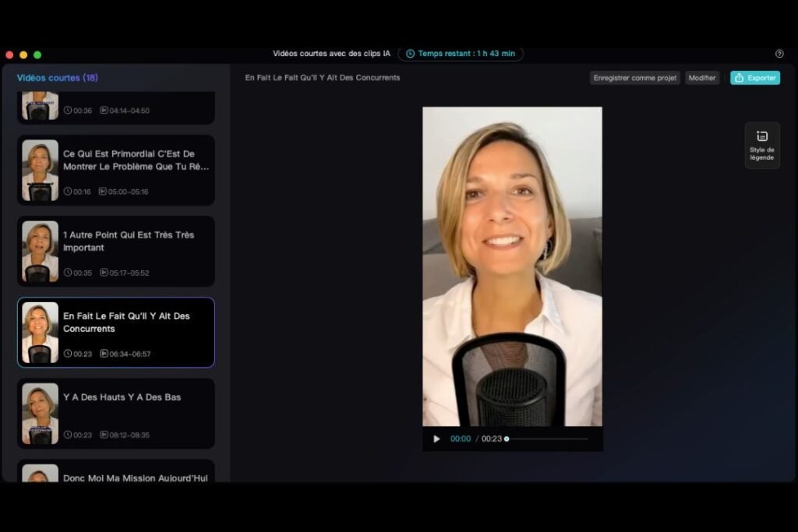Click the time range 06:34–06:57
Viewport: 798px width, 532px height.
click(130, 354)
